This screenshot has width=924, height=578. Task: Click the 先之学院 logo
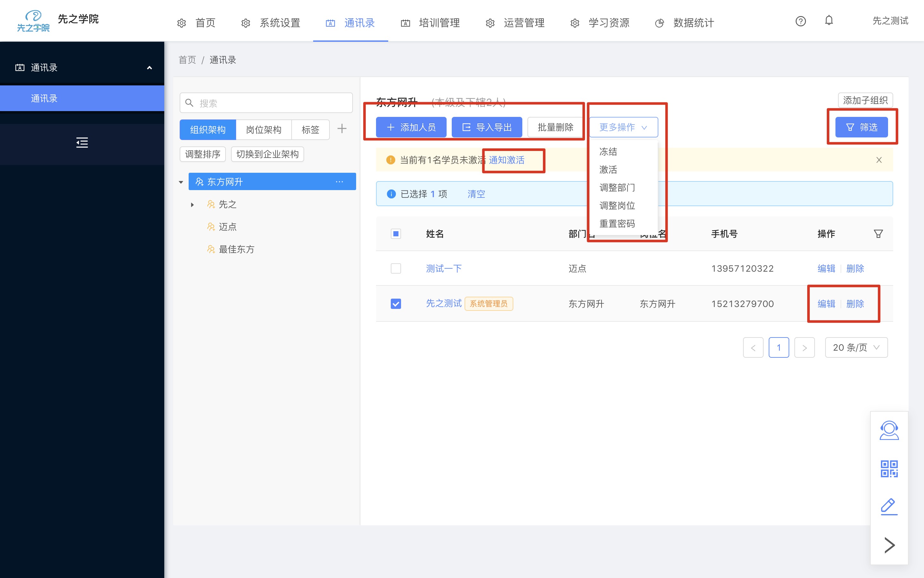(33, 21)
